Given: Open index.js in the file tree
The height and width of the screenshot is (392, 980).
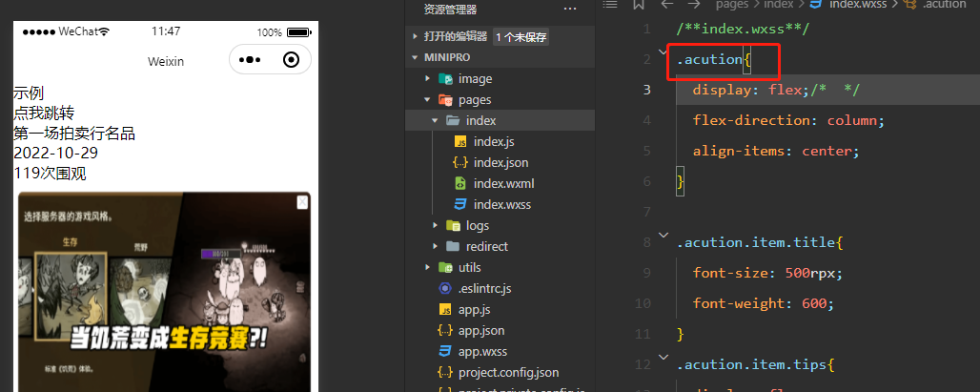Looking at the screenshot, I should point(494,142).
